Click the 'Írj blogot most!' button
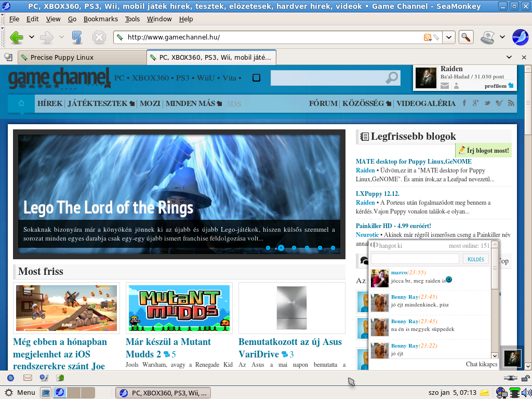This screenshot has width=532, height=399. coord(484,150)
